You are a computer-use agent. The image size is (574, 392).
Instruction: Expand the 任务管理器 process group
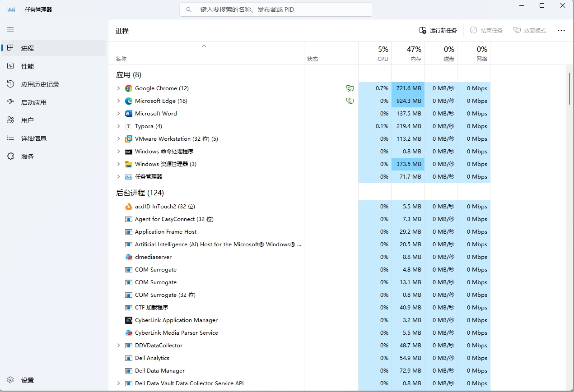point(119,177)
